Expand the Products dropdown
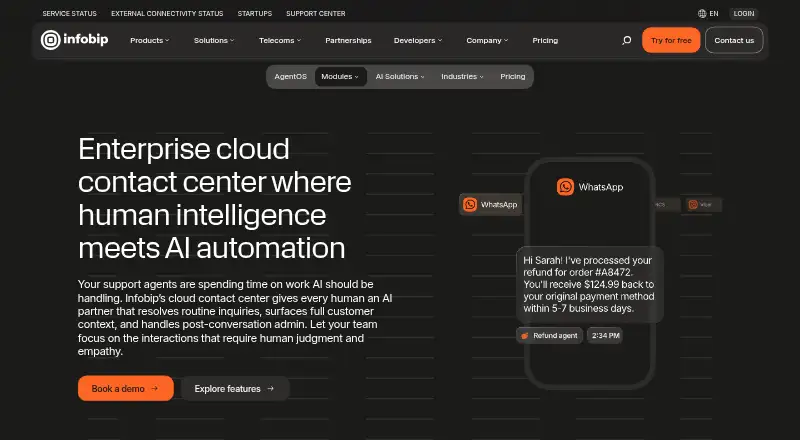The image size is (800, 440). click(x=149, y=40)
